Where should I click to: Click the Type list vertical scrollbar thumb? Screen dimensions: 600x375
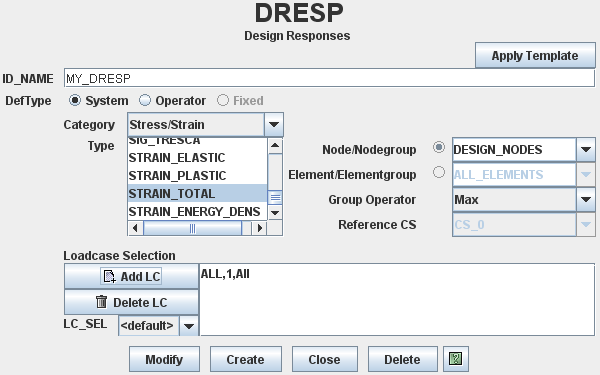275,197
